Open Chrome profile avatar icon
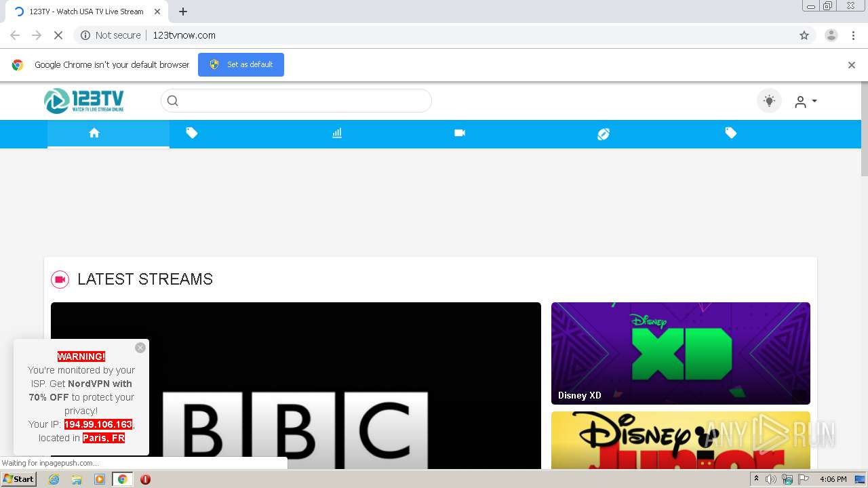 point(831,35)
